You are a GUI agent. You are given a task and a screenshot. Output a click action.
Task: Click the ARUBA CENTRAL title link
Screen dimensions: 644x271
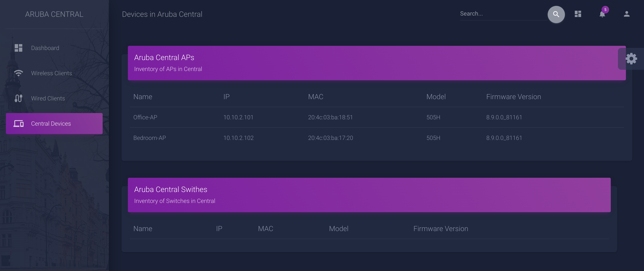pos(54,14)
